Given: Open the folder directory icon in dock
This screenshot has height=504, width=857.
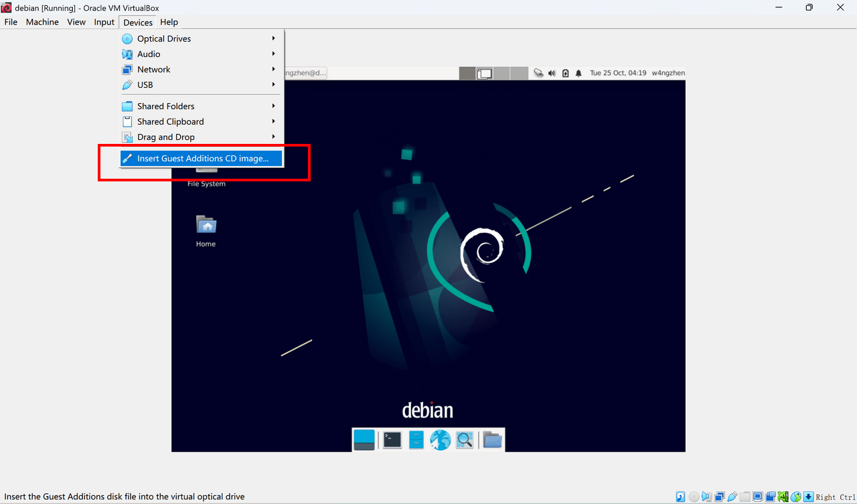Looking at the screenshot, I should pos(493,440).
